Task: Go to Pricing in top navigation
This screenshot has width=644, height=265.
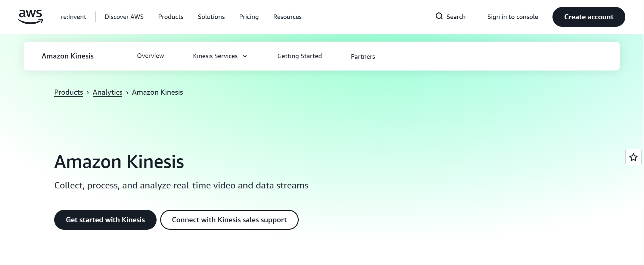Action: (249, 17)
